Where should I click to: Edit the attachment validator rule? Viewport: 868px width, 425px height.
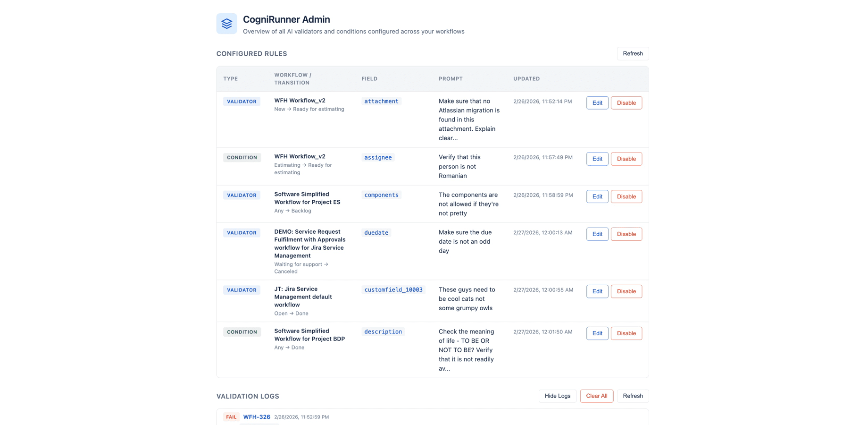(x=597, y=102)
